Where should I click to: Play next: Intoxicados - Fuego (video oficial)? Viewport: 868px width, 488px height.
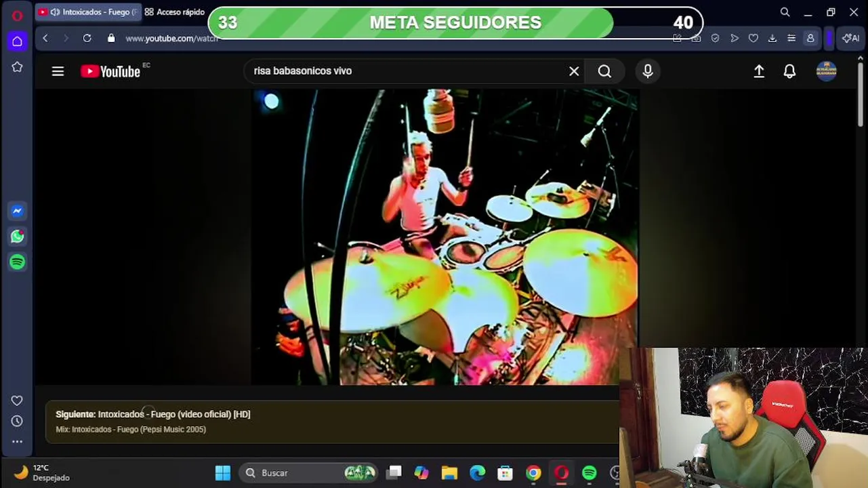pyautogui.click(x=153, y=414)
